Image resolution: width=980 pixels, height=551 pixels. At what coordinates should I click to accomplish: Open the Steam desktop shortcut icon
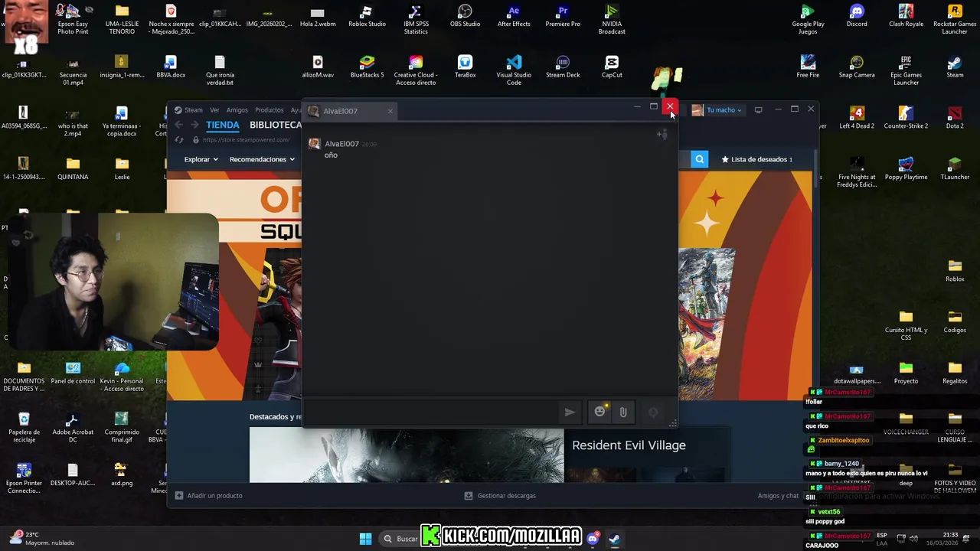955,67
